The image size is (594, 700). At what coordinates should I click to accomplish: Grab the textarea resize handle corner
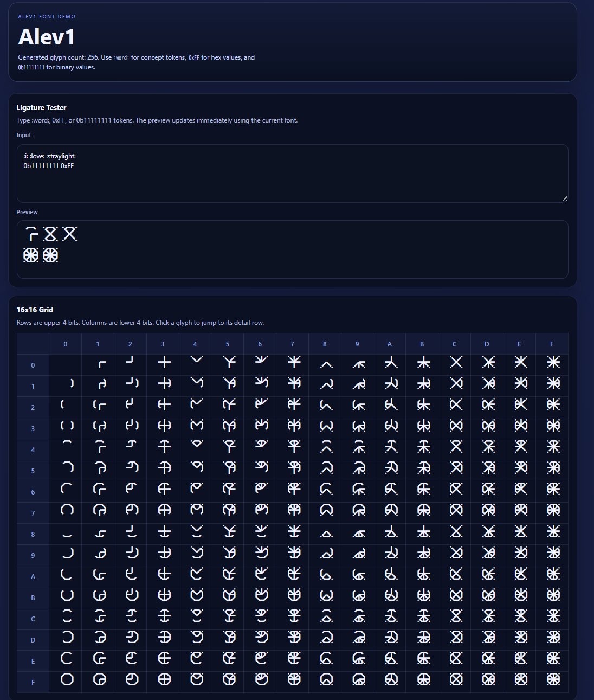565,199
